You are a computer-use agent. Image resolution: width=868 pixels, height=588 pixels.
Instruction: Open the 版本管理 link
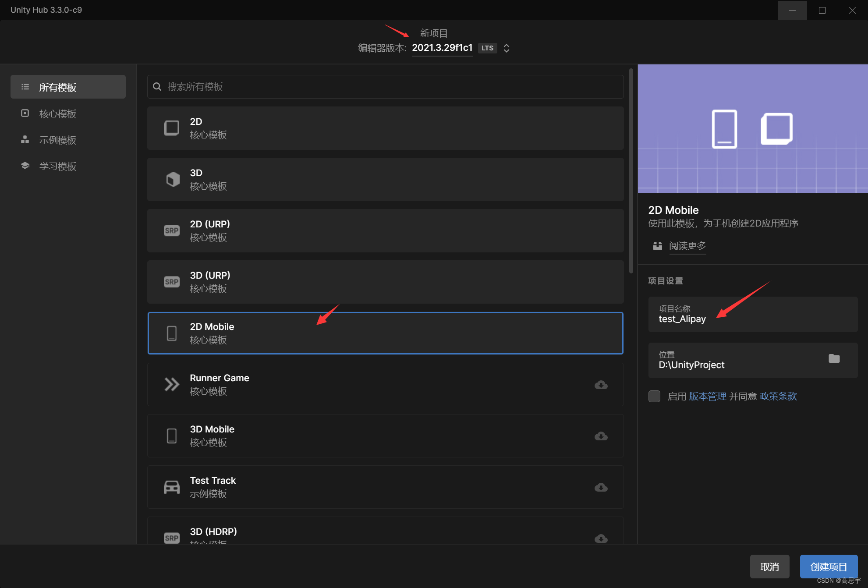pos(708,396)
